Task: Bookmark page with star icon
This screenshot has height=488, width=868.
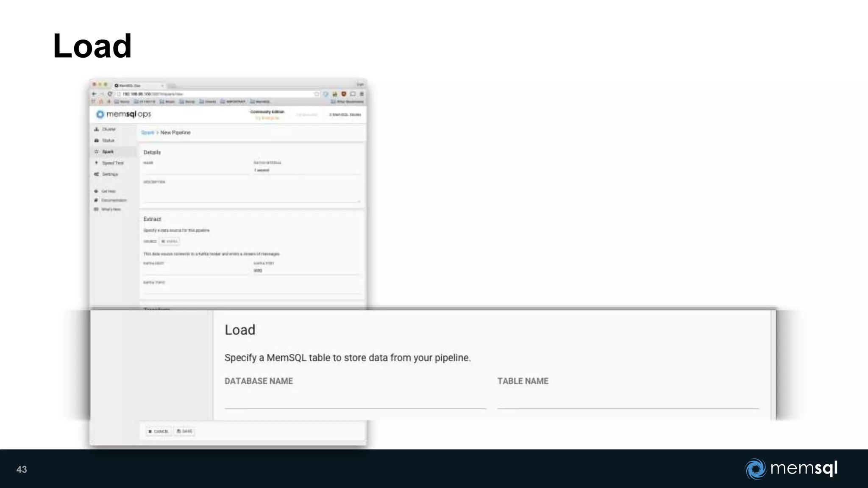Action: click(316, 94)
